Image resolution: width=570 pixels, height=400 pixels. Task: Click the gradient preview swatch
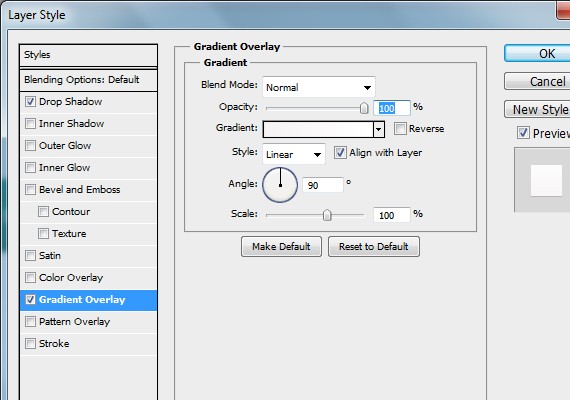point(318,129)
